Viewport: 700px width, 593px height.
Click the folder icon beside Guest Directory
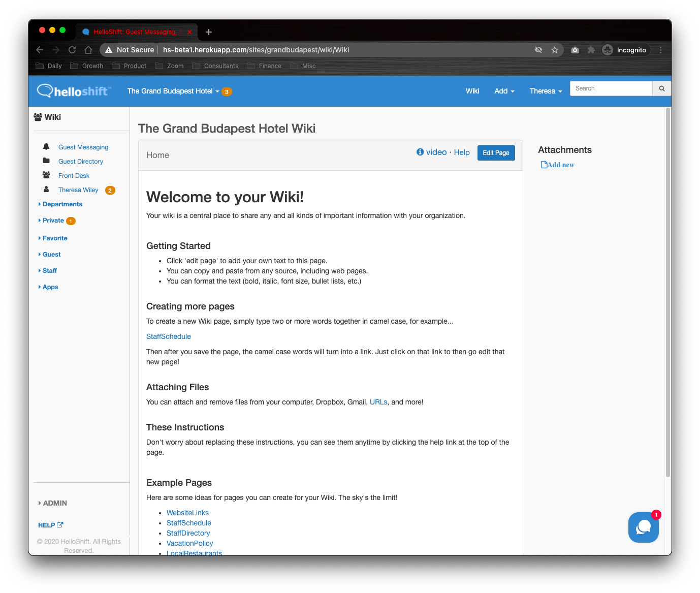(46, 161)
